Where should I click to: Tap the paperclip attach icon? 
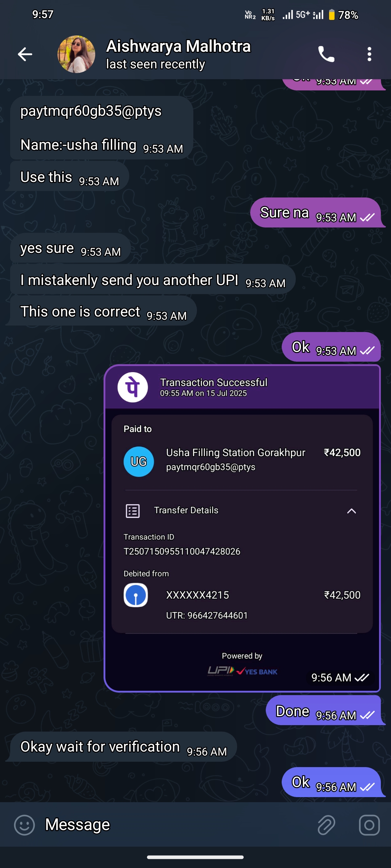(326, 825)
